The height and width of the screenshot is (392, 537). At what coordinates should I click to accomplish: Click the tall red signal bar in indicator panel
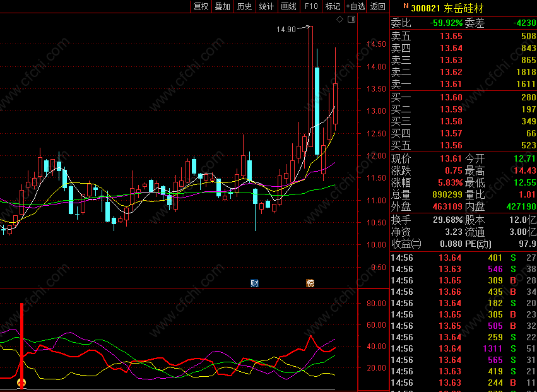coord(22,345)
